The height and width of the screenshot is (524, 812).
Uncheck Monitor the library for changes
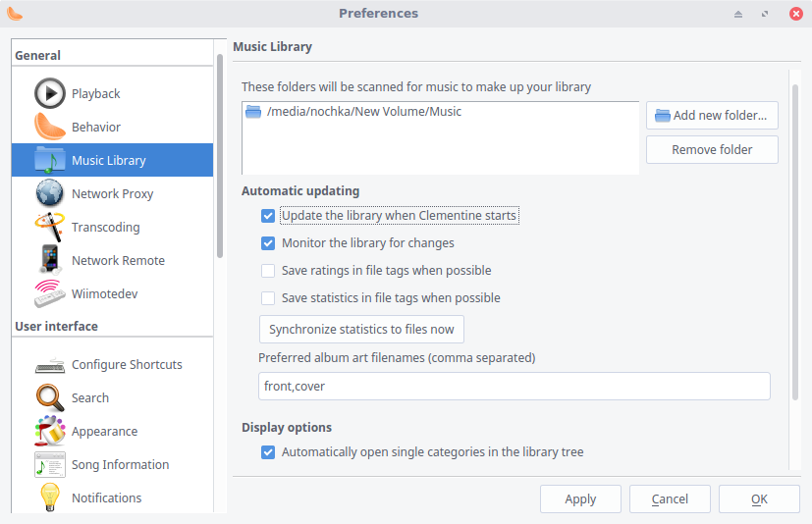pyautogui.click(x=268, y=243)
